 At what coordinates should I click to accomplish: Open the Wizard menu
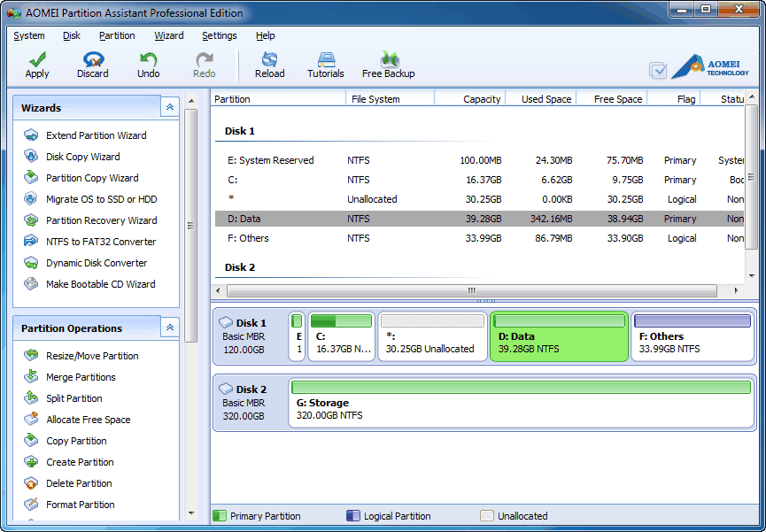pyautogui.click(x=169, y=35)
